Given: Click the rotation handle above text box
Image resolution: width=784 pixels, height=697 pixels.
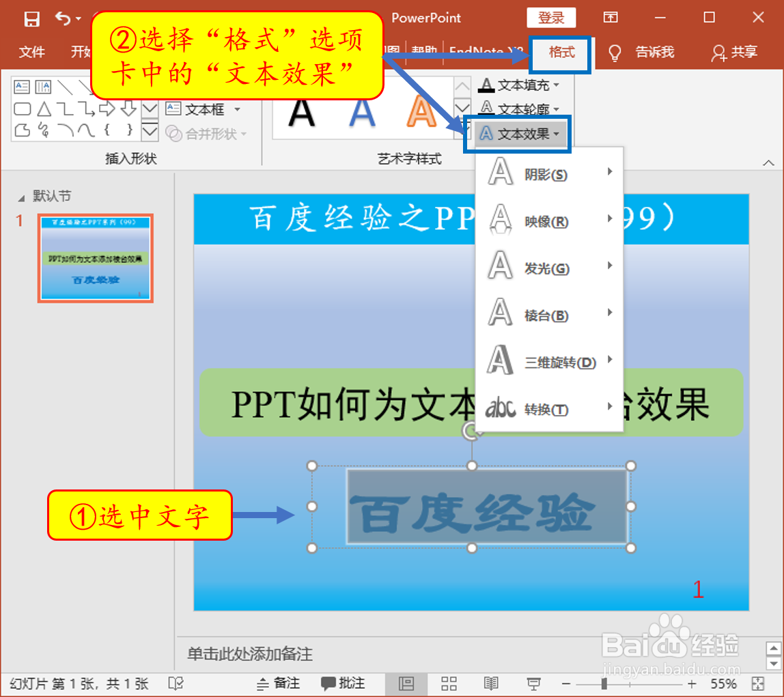Looking at the screenshot, I should 471,431.
